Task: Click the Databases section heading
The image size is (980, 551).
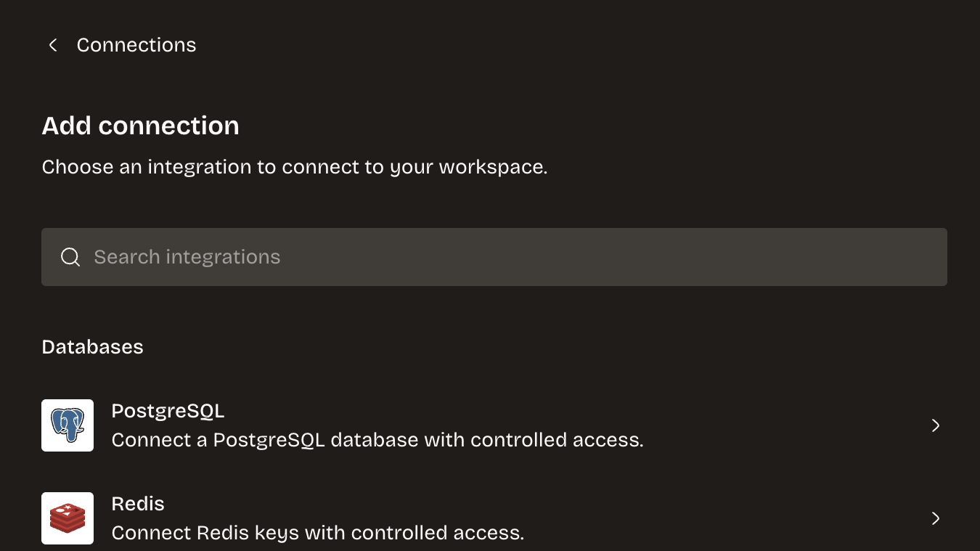Action: [x=92, y=347]
